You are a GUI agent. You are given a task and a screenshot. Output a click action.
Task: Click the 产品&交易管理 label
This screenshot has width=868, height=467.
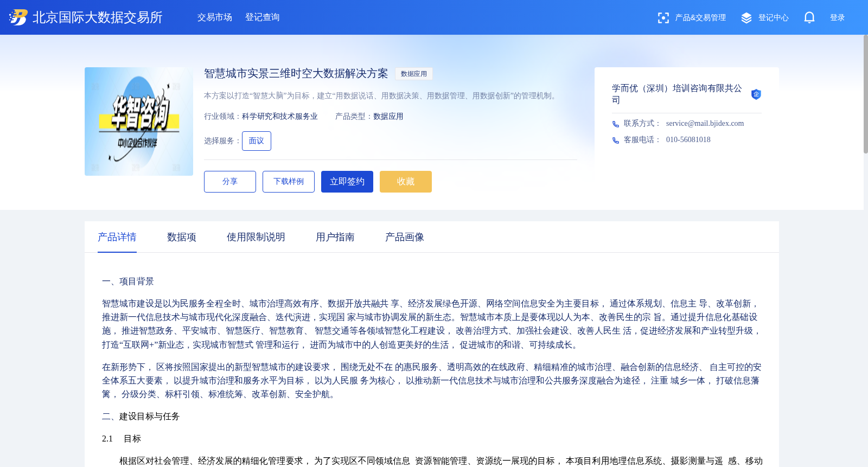tap(700, 18)
